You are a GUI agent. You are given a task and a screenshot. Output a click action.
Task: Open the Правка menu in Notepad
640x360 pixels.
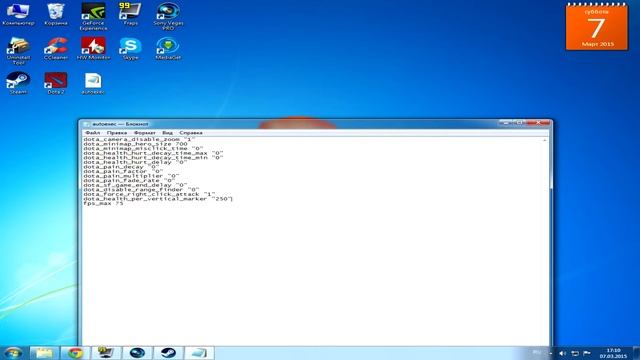tap(117, 133)
